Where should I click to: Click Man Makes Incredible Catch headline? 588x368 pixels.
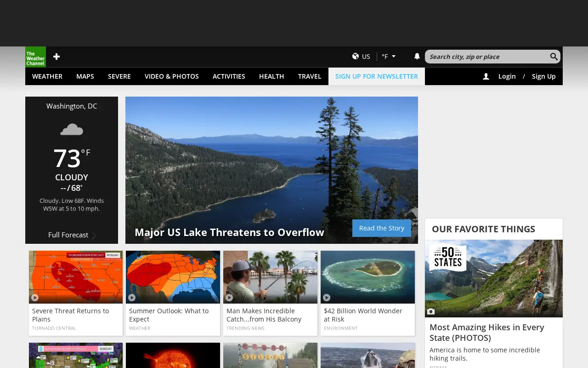click(x=264, y=315)
